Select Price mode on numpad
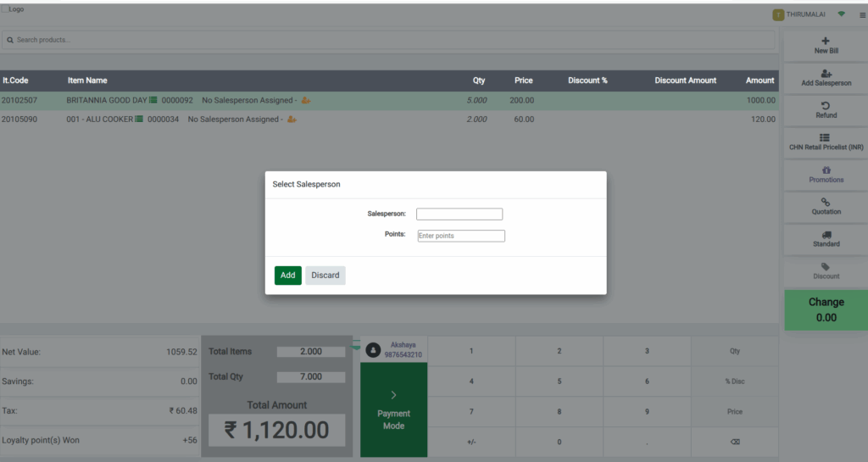 click(735, 412)
